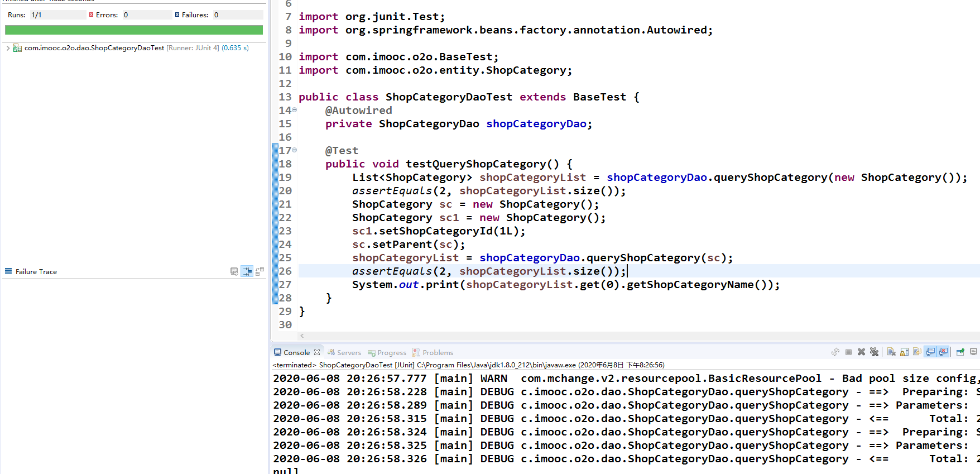The height and width of the screenshot is (474, 980).
Task: Click the Failures counter icon
Action: pos(177,15)
